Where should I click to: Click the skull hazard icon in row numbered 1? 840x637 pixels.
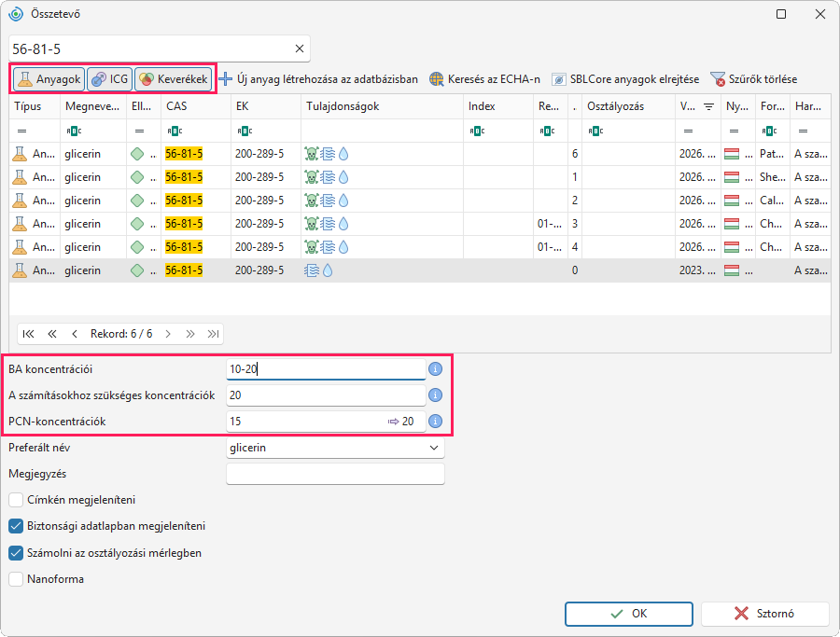[x=311, y=177]
